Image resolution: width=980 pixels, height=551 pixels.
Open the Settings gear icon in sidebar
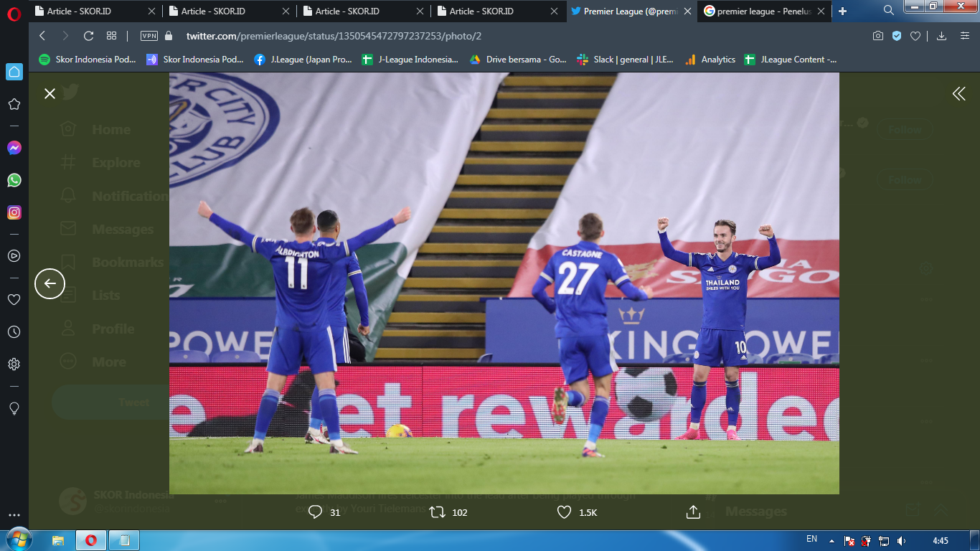click(x=14, y=364)
